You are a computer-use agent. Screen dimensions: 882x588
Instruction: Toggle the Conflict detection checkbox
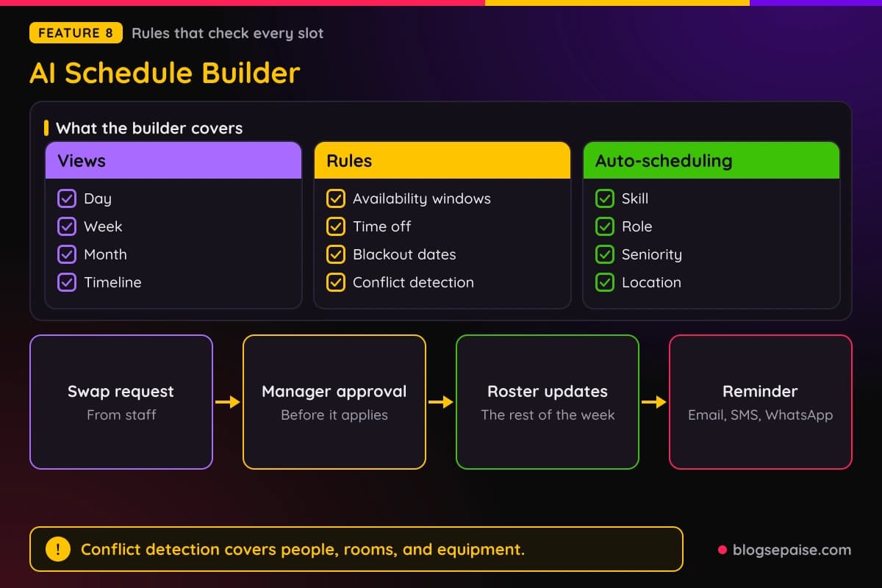click(x=336, y=282)
